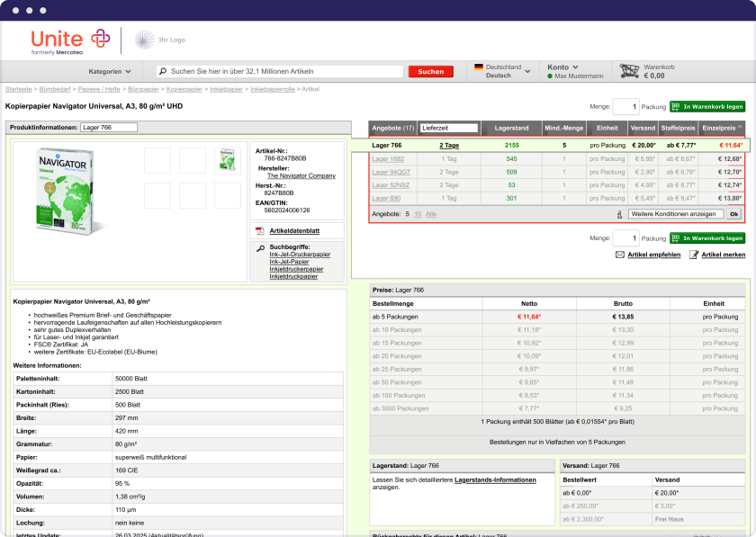Click the magnifier icon in the search bar
The width and height of the screenshot is (756, 537).
tap(163, 71)
